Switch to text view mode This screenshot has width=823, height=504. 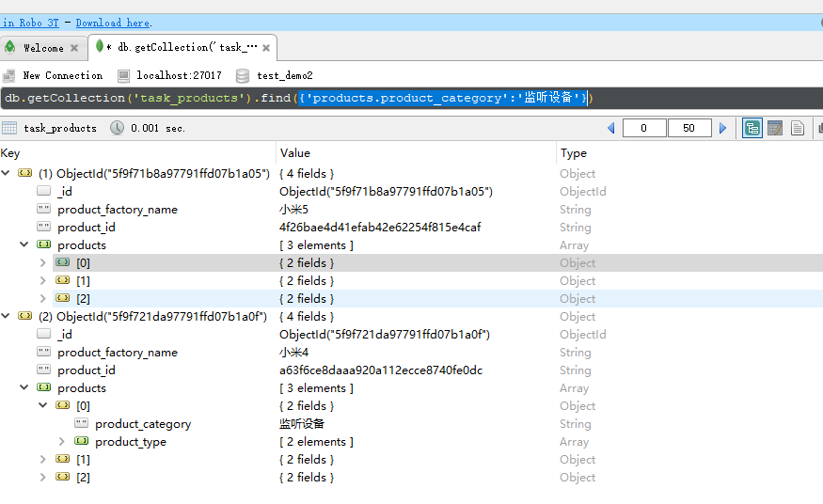798,128
